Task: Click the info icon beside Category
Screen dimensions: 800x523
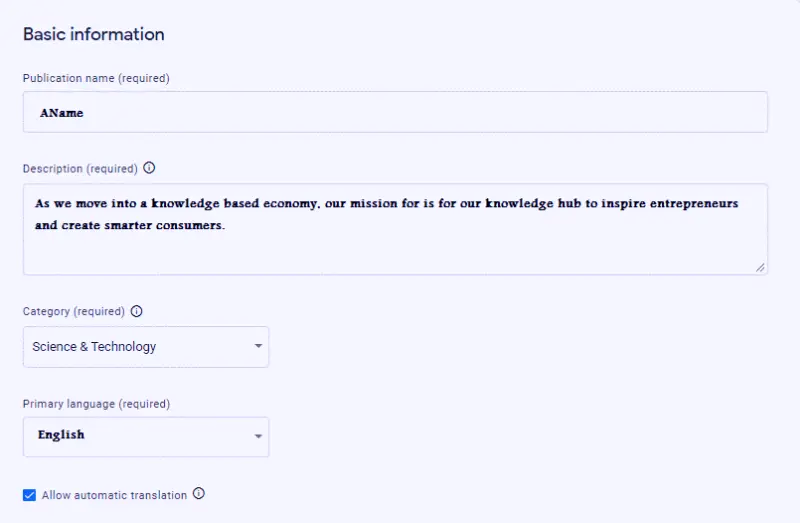Action: [x=136, y=311]
